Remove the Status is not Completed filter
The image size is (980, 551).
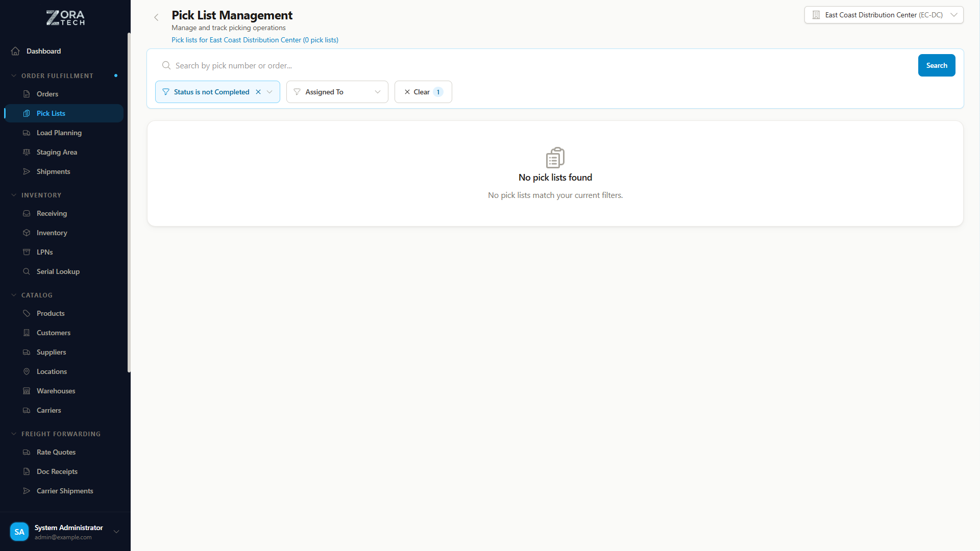pos(258,92)
